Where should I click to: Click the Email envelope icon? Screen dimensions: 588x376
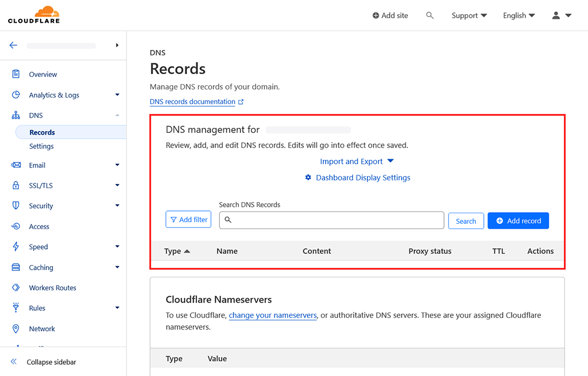16,164
